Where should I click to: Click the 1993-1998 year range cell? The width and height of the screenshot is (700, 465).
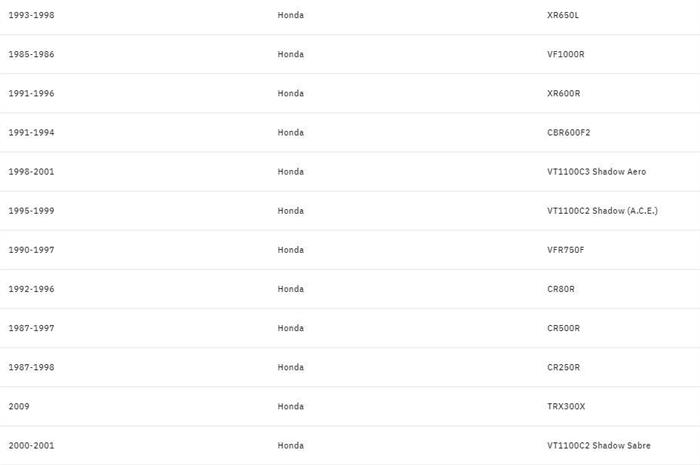point(31,15)
